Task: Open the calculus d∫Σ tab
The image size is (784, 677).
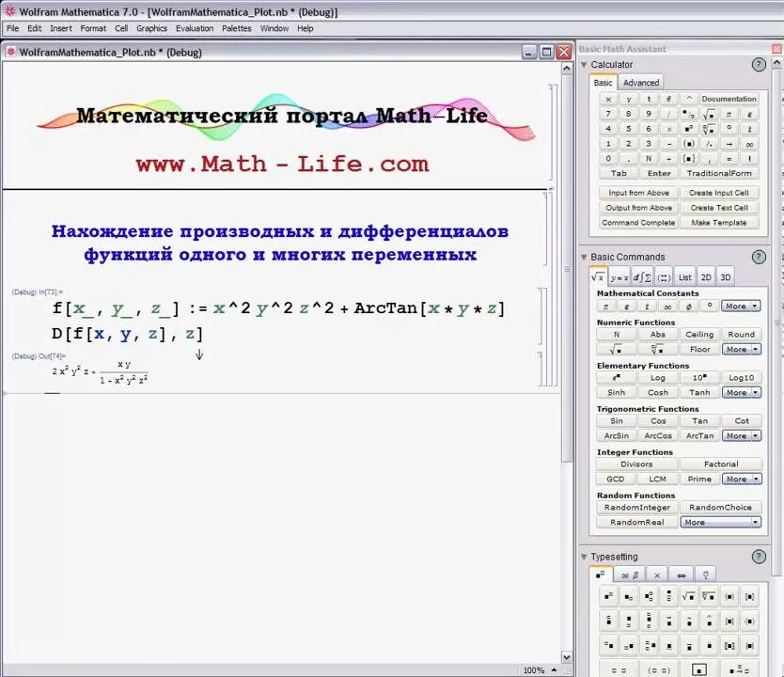Action: click(642, 277)
